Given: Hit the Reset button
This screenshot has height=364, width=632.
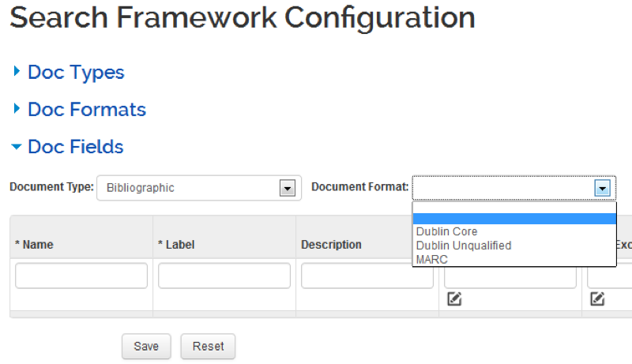Looking at the screenshot, I should tap(208, 346).
